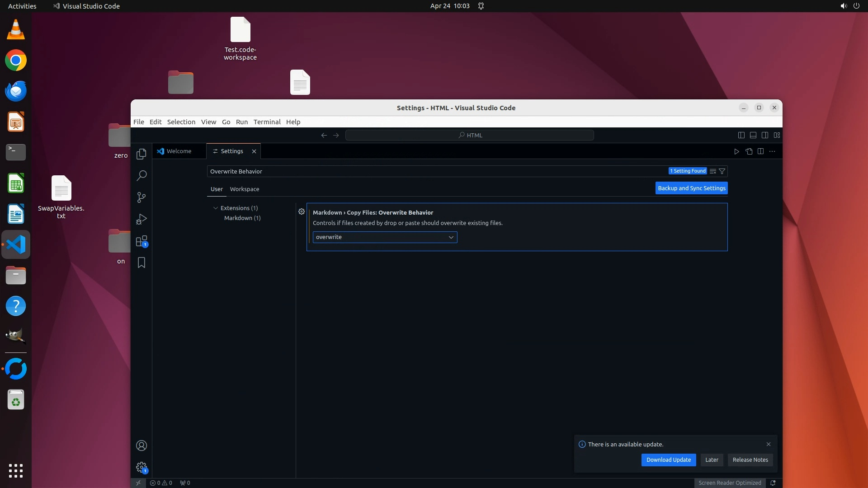The height and width of the screenshot is (488, 868).
Task: Click the Accounts icon
Action: coord(142,446)
